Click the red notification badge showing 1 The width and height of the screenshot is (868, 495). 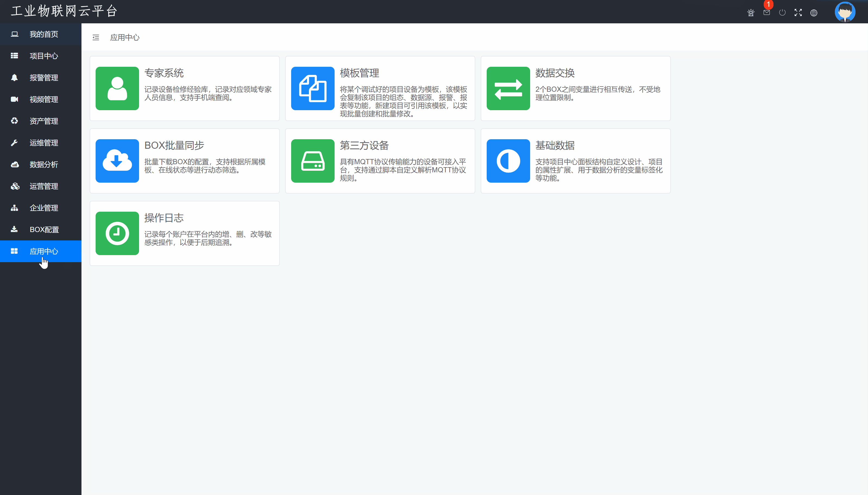768,4
